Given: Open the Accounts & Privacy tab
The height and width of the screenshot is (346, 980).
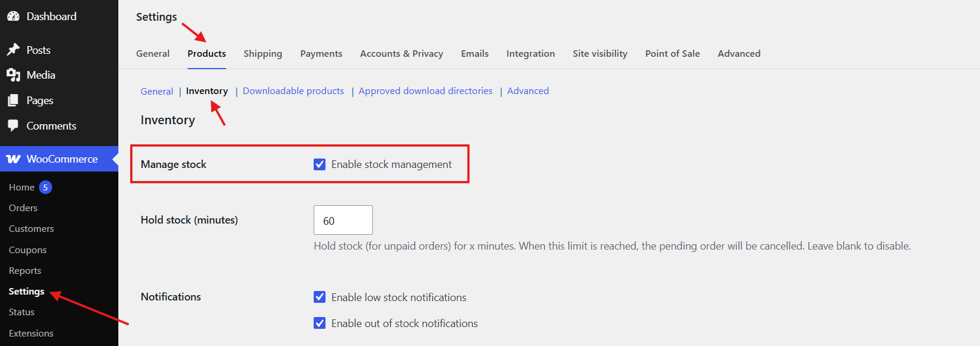Looking at the screenshot, I should pos(402,54).
